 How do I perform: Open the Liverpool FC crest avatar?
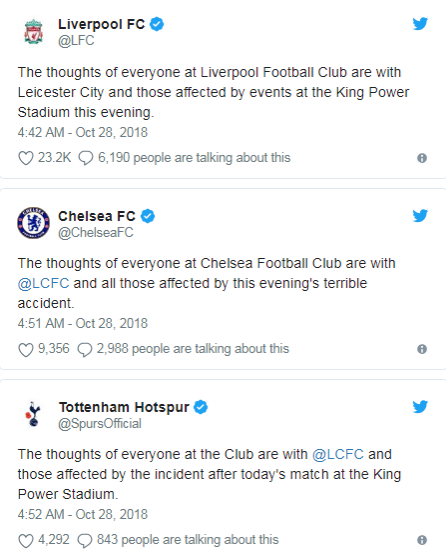(x=34, y=32)
